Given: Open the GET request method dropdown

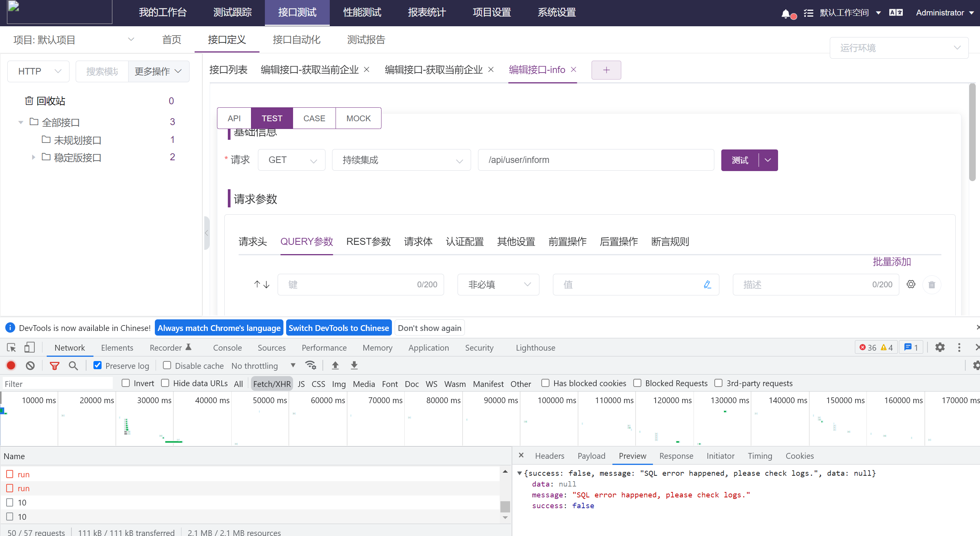Looking at the screenshot, I should (x=292, y=159).
